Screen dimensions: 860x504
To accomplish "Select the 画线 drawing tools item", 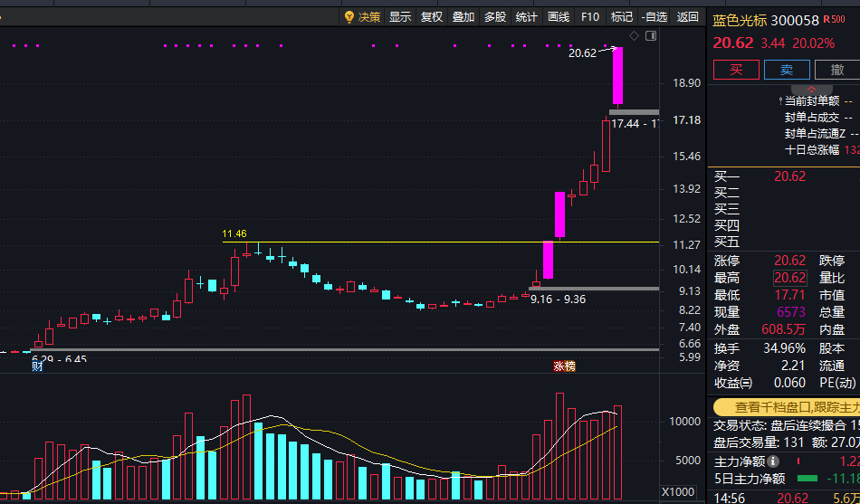I will tap(559, 17).
